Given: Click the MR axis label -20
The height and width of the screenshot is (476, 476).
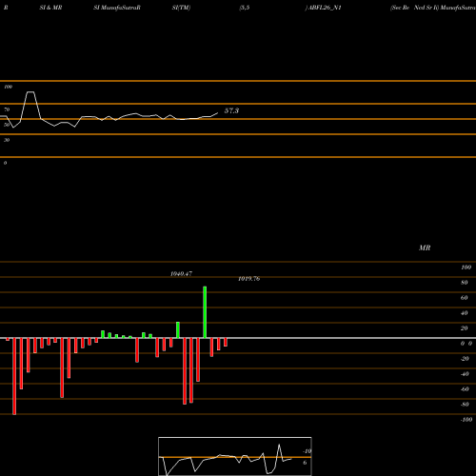Looking at the screenshot, I should pos(465,359).
